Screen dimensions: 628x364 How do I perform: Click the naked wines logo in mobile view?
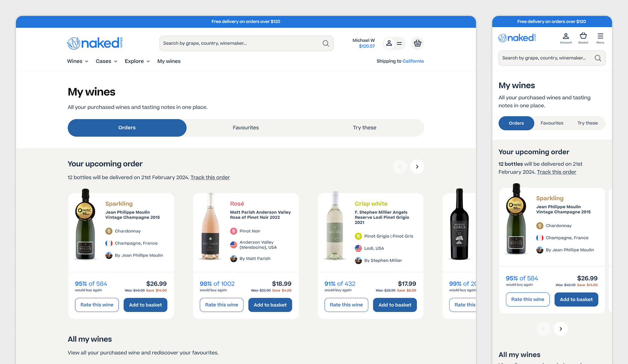pyautogui.click(x=517, y=38)
